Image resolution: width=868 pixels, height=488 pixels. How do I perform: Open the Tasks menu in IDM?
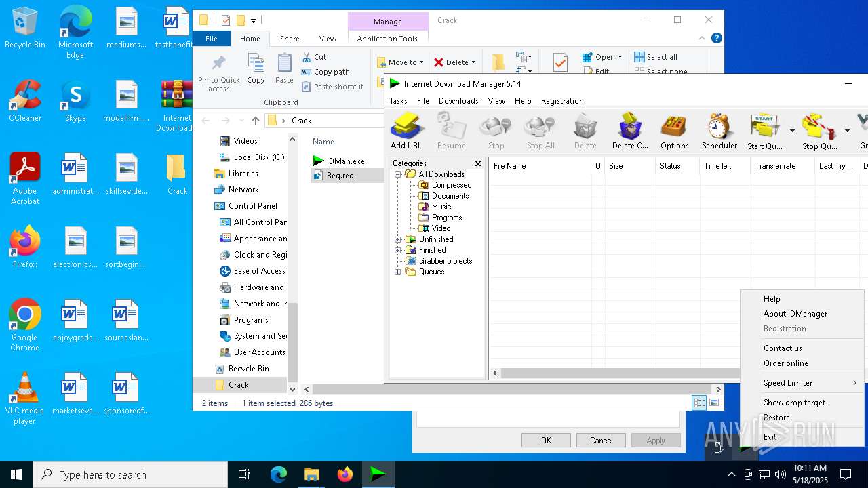pos(398,101)
